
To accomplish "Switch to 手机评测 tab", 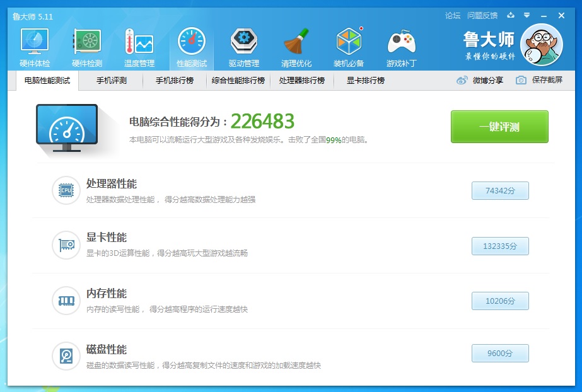I will [x=112, y=81].
